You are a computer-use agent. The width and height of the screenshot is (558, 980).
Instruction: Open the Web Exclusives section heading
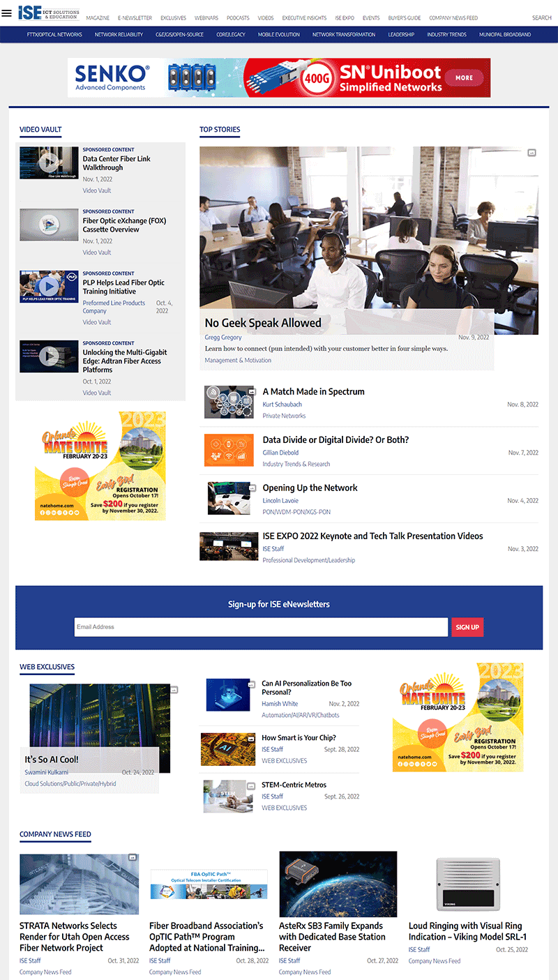click(x=47, y=667)
